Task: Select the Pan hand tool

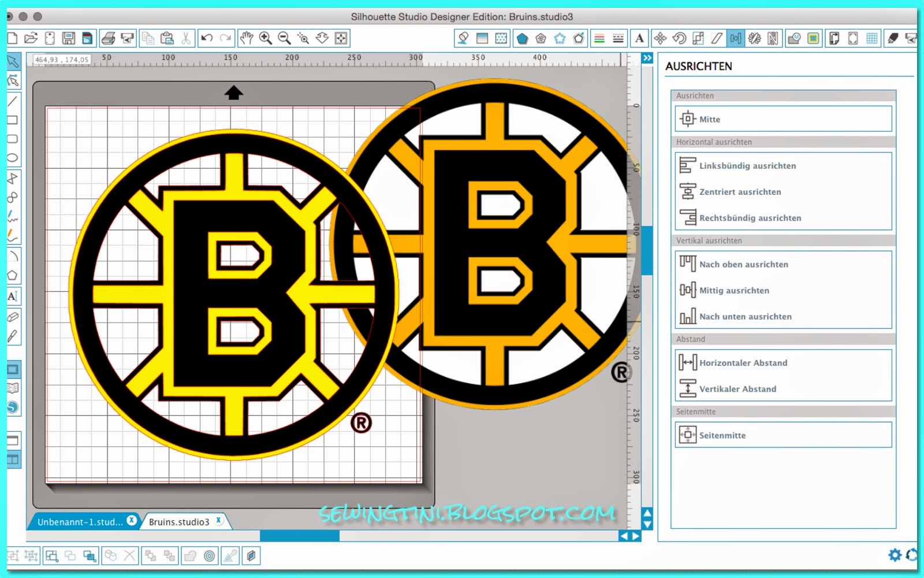Action: [x=247, y=39]
